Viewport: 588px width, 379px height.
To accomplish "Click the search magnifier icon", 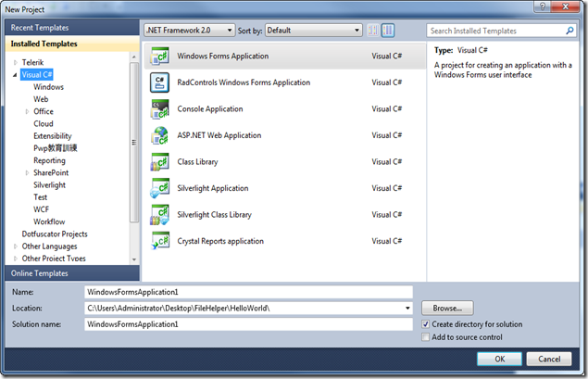I will 569,31.
